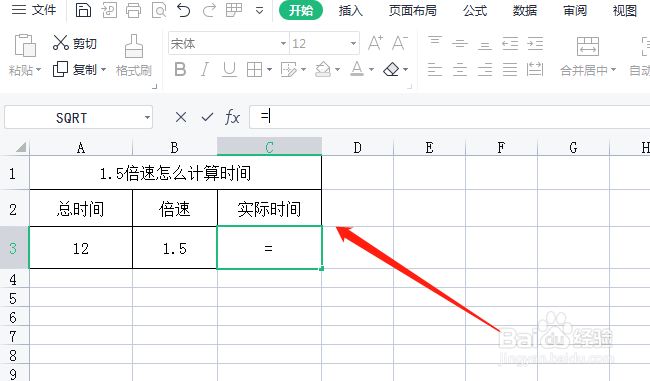
Task: Expand the 复制 dropdown arrow
Action: [103, 69]
